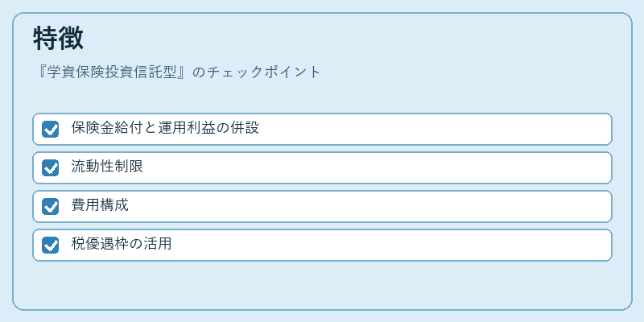Select the 税優遇枠の活用 label text
Image resolution: width=644 pixels, height=322 pixels.
122,244
